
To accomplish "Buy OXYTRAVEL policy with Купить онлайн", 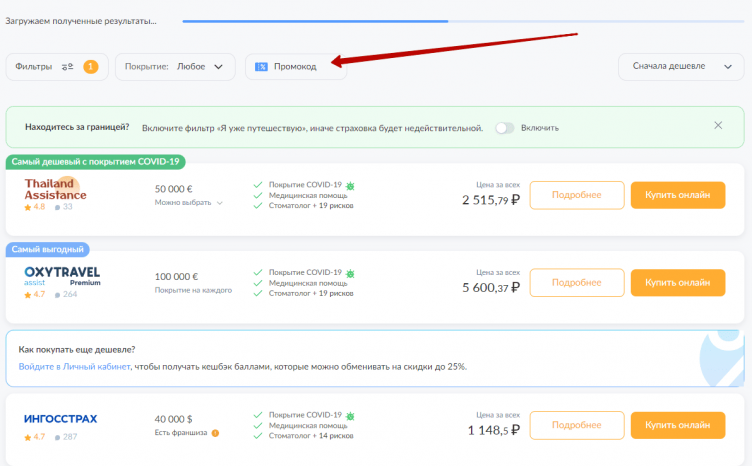I will tap(677, 282).
